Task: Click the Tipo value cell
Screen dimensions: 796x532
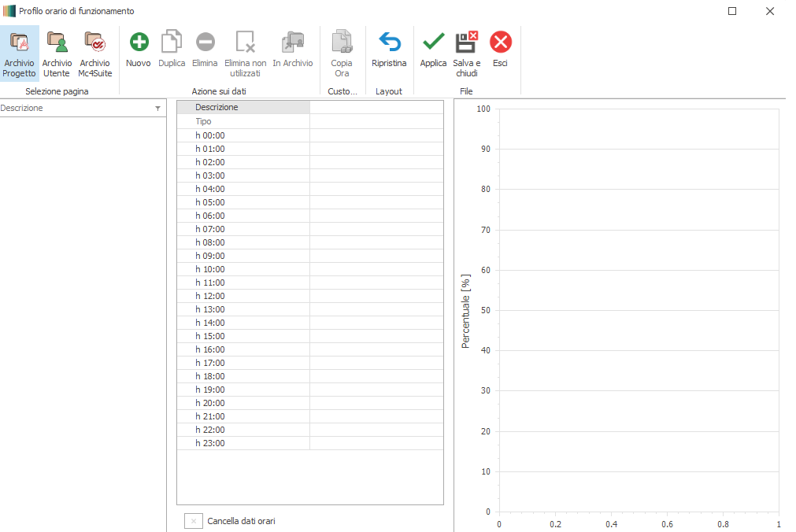Action: 376,122
